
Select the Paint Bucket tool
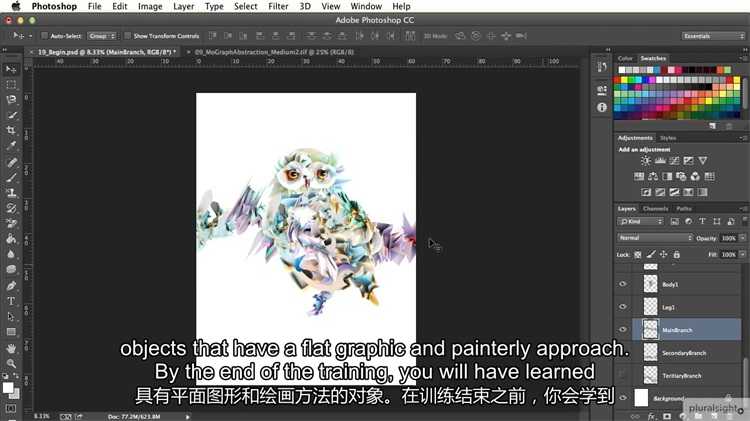[x=11, y=239]
